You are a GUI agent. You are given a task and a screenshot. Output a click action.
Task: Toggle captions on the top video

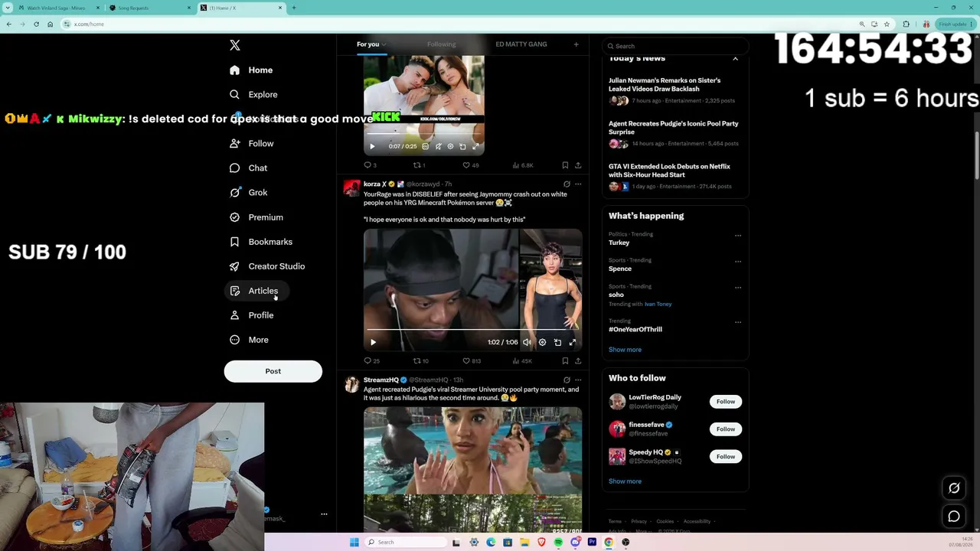(x=426, y=146)
